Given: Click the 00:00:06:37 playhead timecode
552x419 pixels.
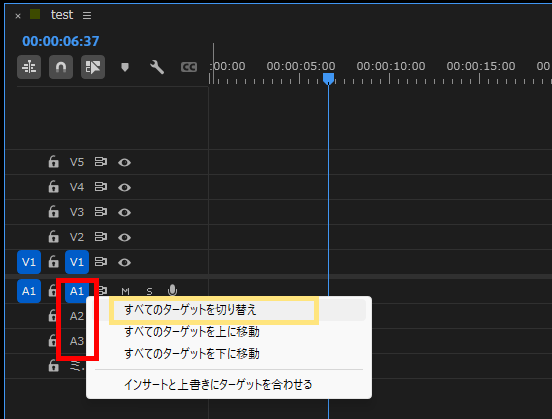Looking at the screenshot, I should pyautogui.click(x=61, y=41).
